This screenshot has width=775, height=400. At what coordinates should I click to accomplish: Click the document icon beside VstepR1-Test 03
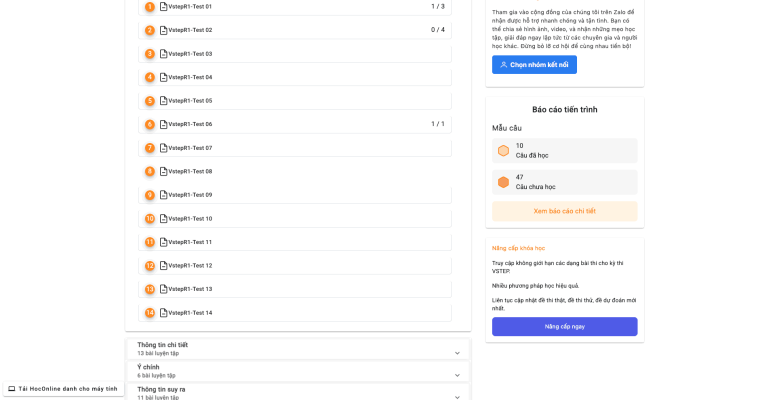coord(164,53)
